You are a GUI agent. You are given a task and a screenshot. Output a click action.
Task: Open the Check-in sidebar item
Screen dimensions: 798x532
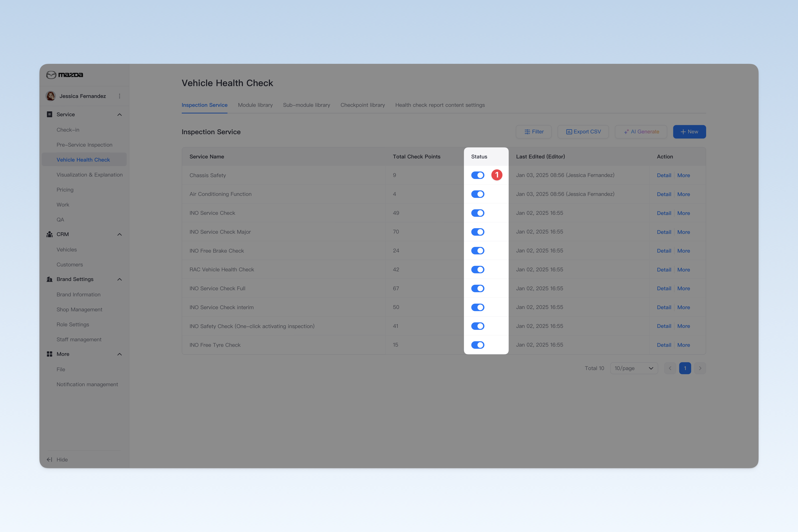coord(84,130)
